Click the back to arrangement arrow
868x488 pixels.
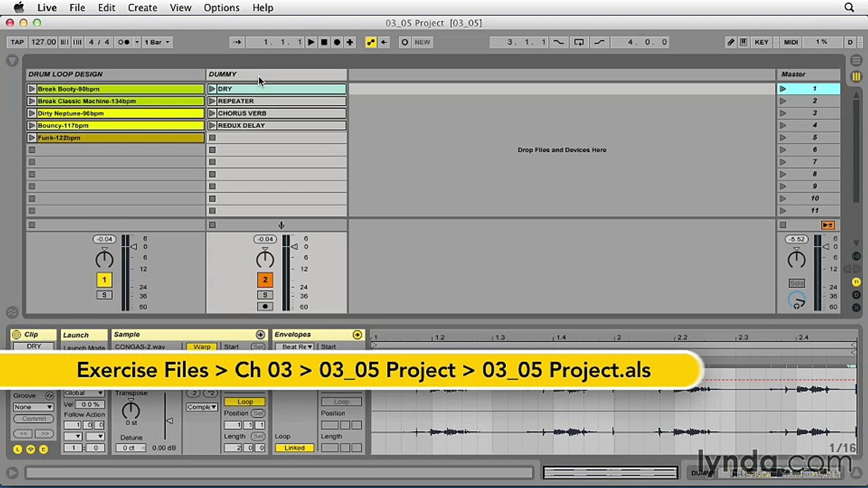(x=384, y=42)
